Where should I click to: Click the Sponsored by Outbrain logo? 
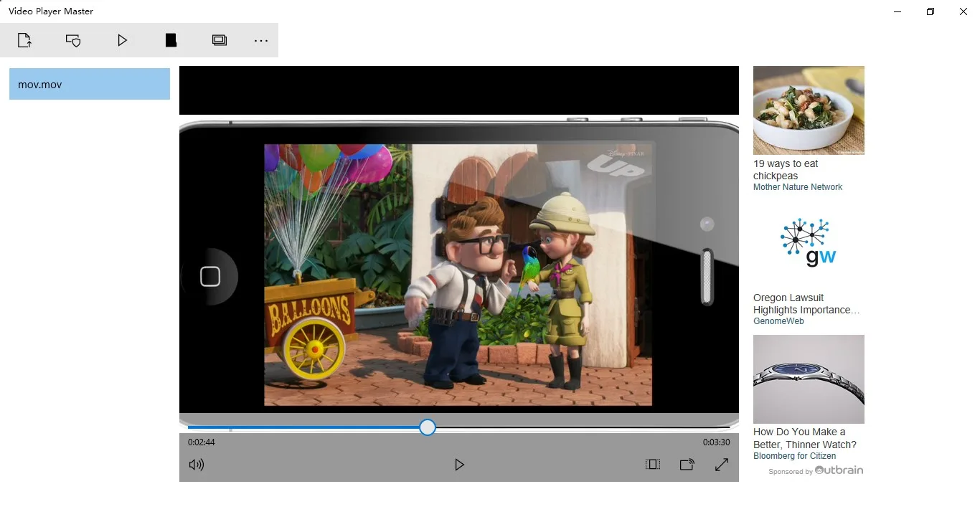(x=816, y=471)
